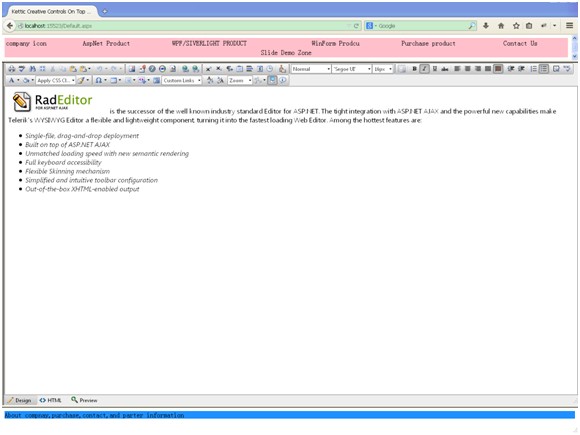580x435 pixels.
Task: Decrease indent (outdent) icon
Action: pos(521,69)
